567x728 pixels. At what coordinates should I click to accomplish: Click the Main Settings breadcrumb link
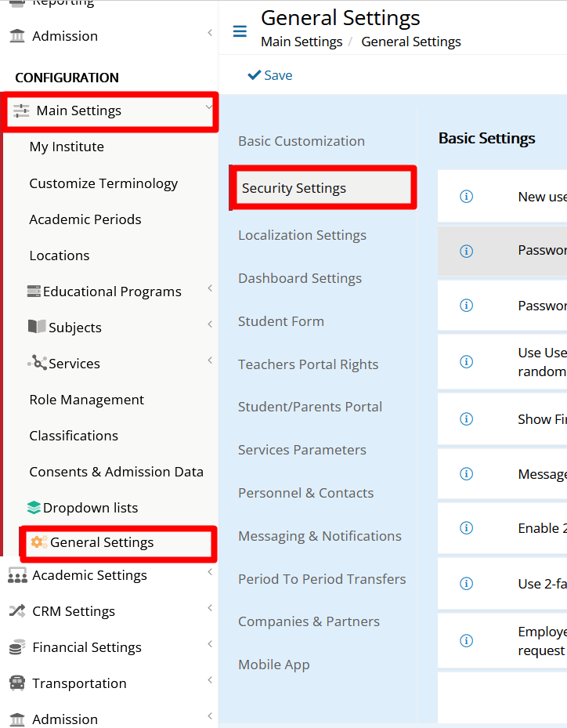302,42
